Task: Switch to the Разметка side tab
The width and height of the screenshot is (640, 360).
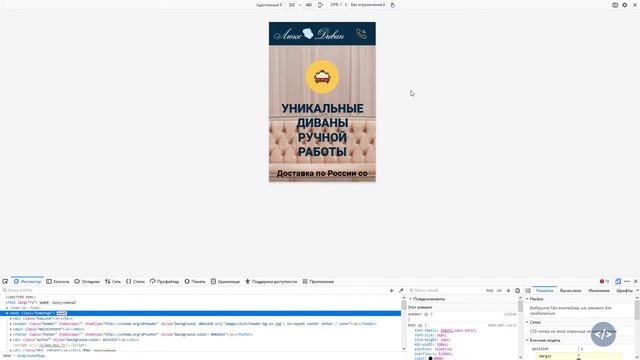Action: pos(544,290)
